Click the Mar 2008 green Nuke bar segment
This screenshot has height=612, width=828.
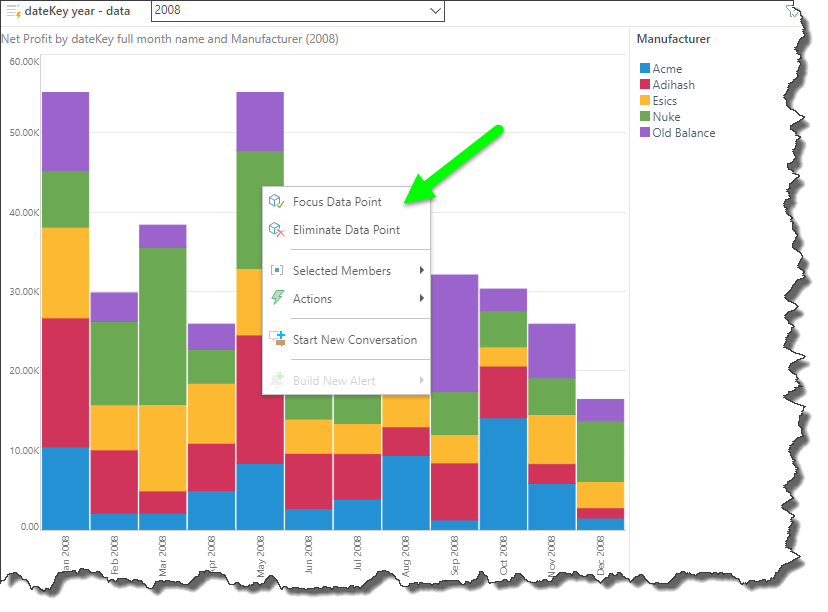click(162, 326)
